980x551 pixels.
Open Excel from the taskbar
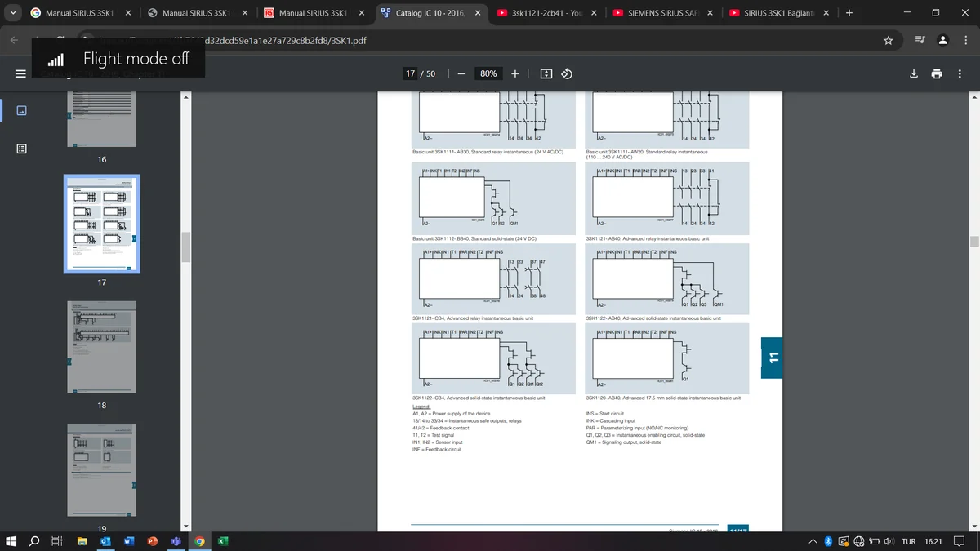coord(222,541)
